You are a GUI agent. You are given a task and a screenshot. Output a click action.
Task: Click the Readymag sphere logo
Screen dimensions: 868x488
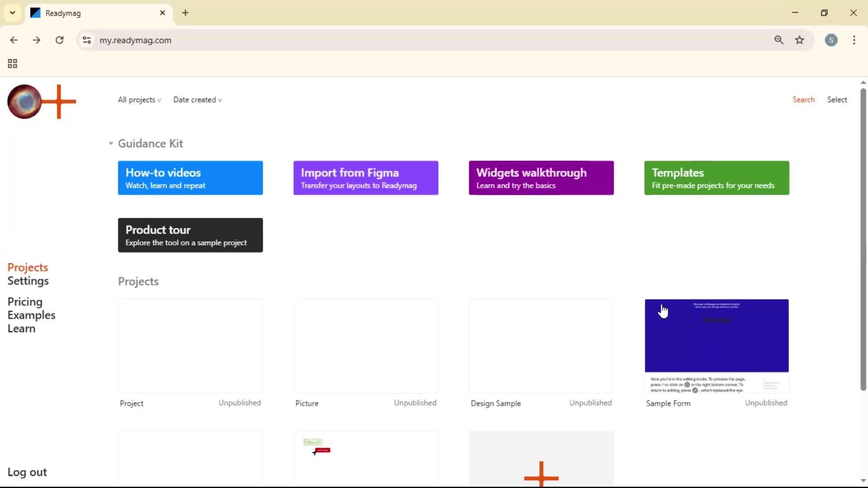click(24, 102)
